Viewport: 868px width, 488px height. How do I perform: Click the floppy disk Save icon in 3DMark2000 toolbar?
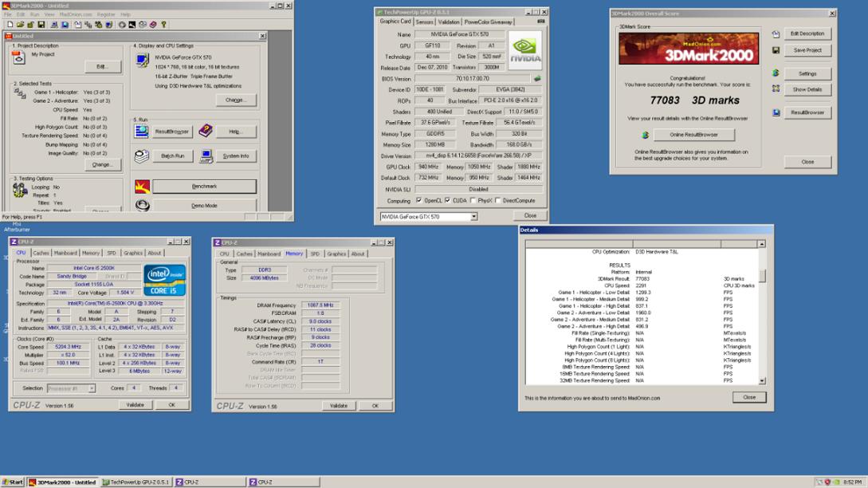pyautogui.click(x=41, y=25)
